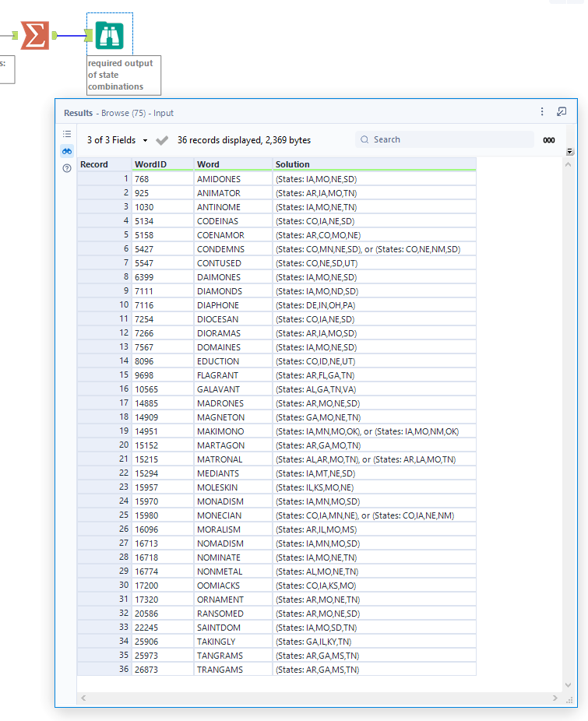Image resolution: width=588 pixels, height=721 pixels.
Task: Open results help question icon
Action: (x=67, y=168)
